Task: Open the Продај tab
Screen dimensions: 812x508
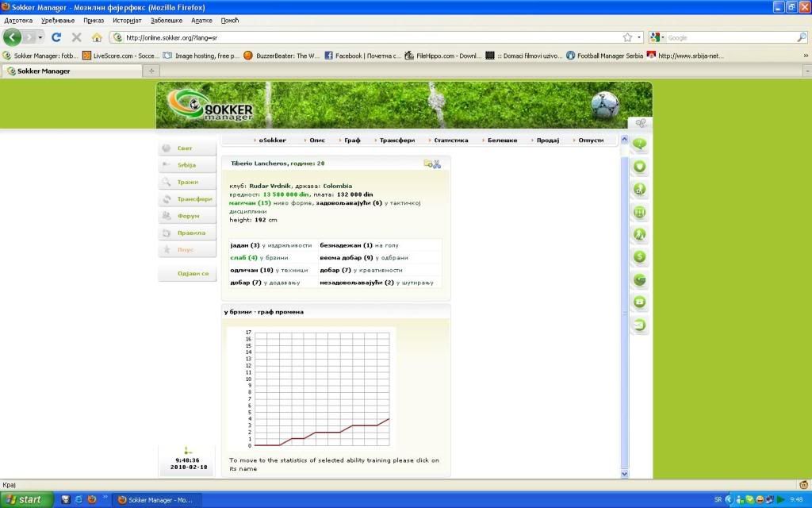Action: point(547,140)
